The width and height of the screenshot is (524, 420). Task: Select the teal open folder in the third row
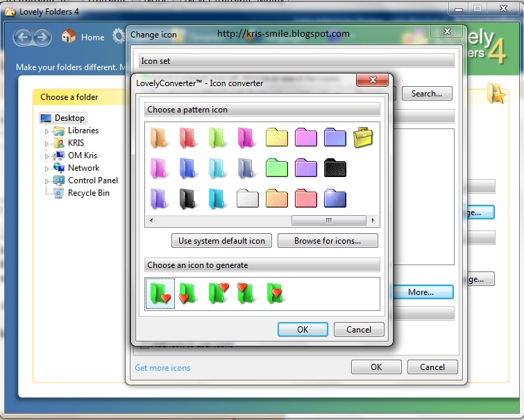217,199
